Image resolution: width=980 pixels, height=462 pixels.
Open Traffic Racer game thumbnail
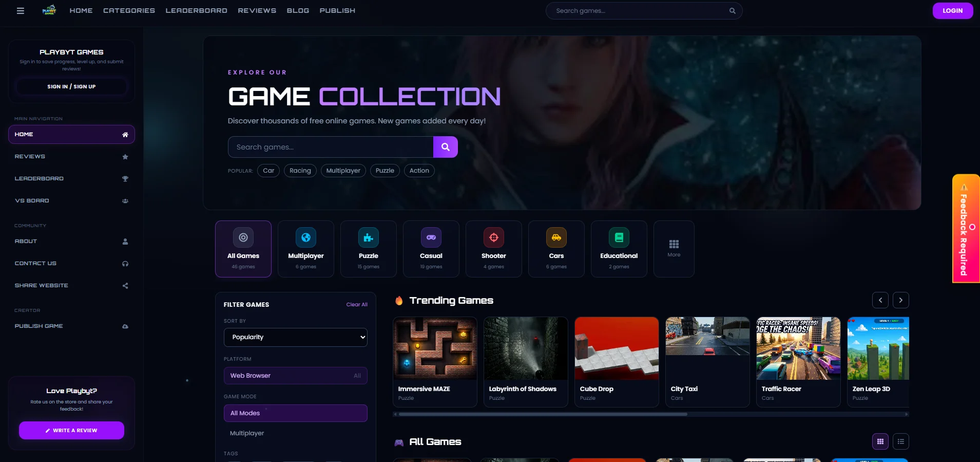[x=798, y=348]
